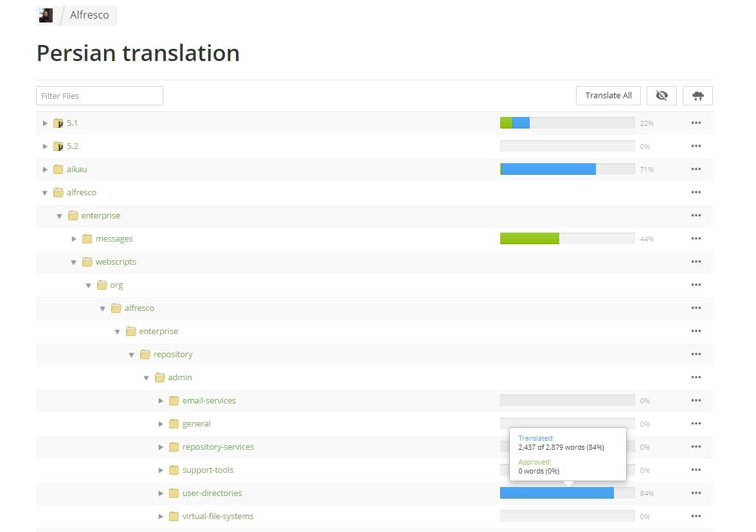
Task: Click the user avatar thumbnail
Action: pos(46,15)
